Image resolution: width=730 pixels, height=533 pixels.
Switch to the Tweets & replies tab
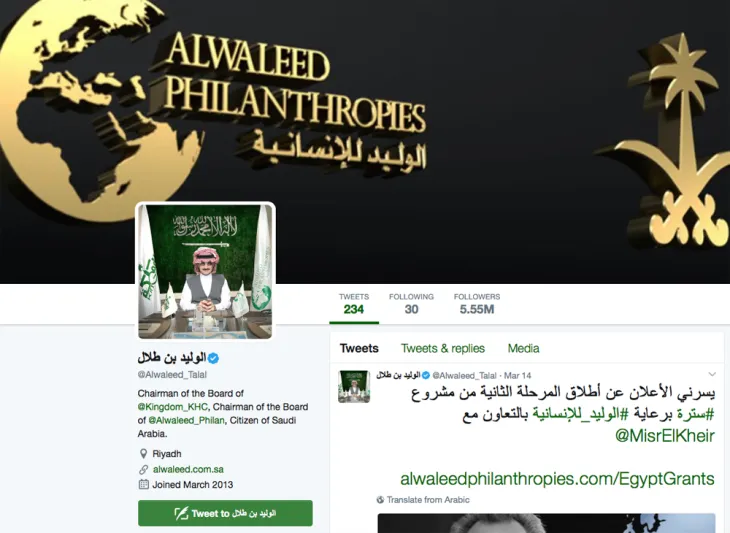pyautogui.click(x=443, y=348)
